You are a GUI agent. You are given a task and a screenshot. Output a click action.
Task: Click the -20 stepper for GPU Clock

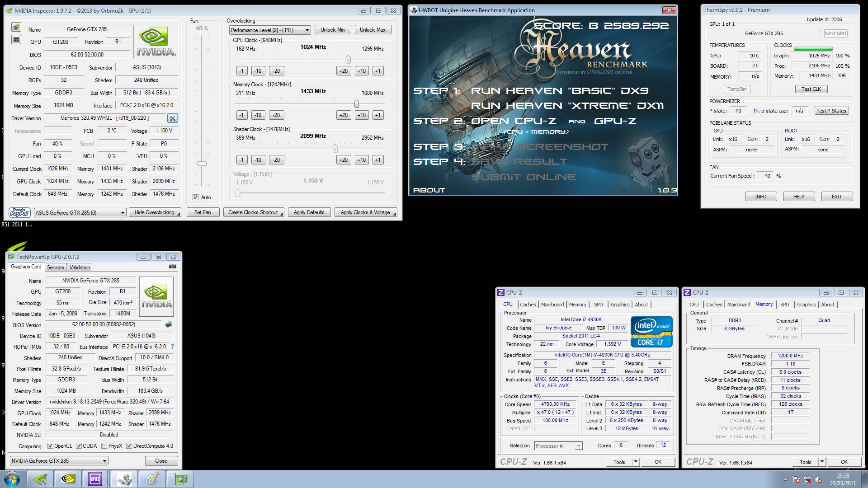coord(276,71)
